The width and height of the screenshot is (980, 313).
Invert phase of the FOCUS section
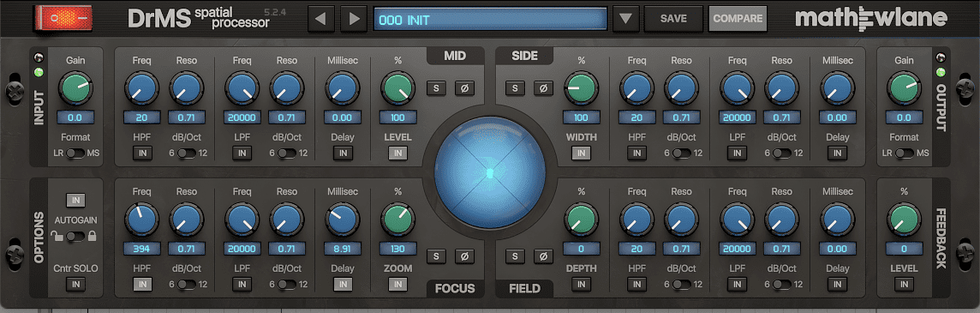(464, 256)
